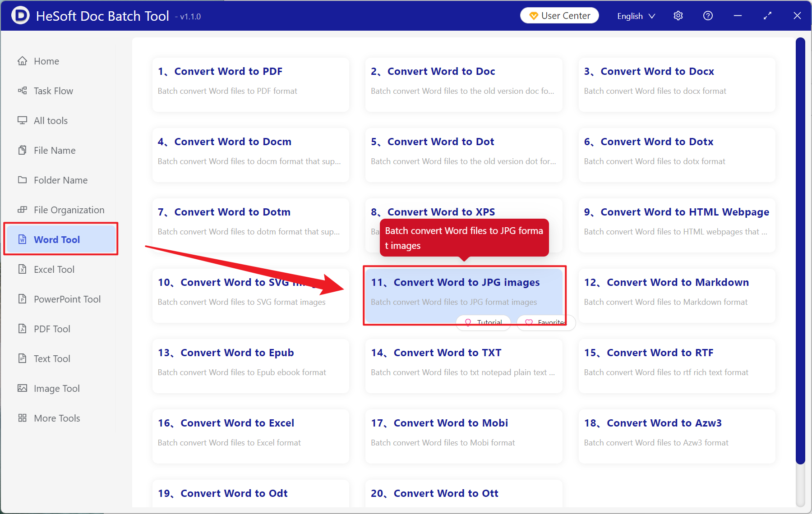
Task: Open Folder Name tools
Action: point(60,180)
